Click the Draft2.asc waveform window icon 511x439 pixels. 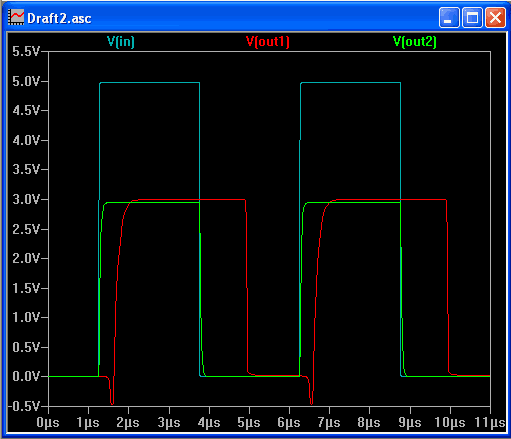(16, 17)
